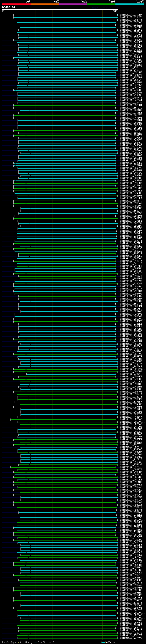Viewport: 146px width, 644px height.
Task: Click the UniRef100_B0CXI9 label
Action: 131,55
